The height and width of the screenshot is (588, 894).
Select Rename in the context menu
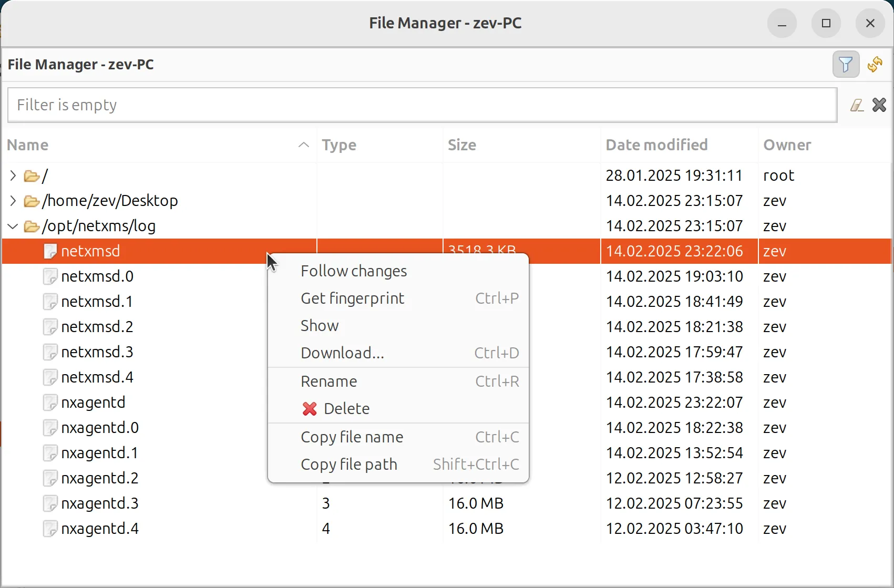pyautogui.click(x=329, y=381)
